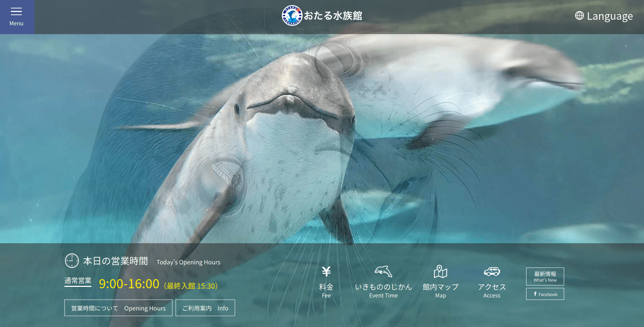Click the 9:00-16:00 opening hours text
The height and width of the screenshot is (327, 644).
click(x=129, y=284)
